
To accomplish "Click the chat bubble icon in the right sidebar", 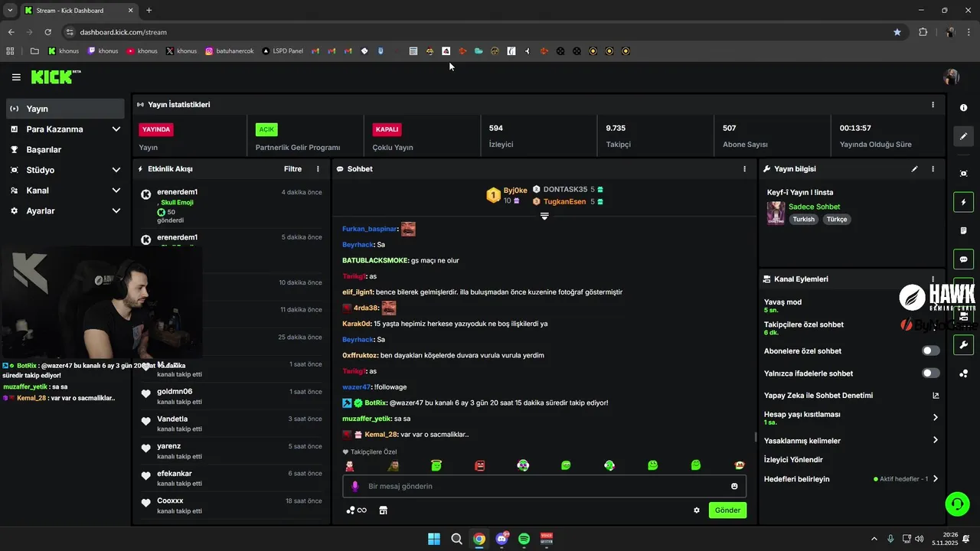I will click(963, 259).
